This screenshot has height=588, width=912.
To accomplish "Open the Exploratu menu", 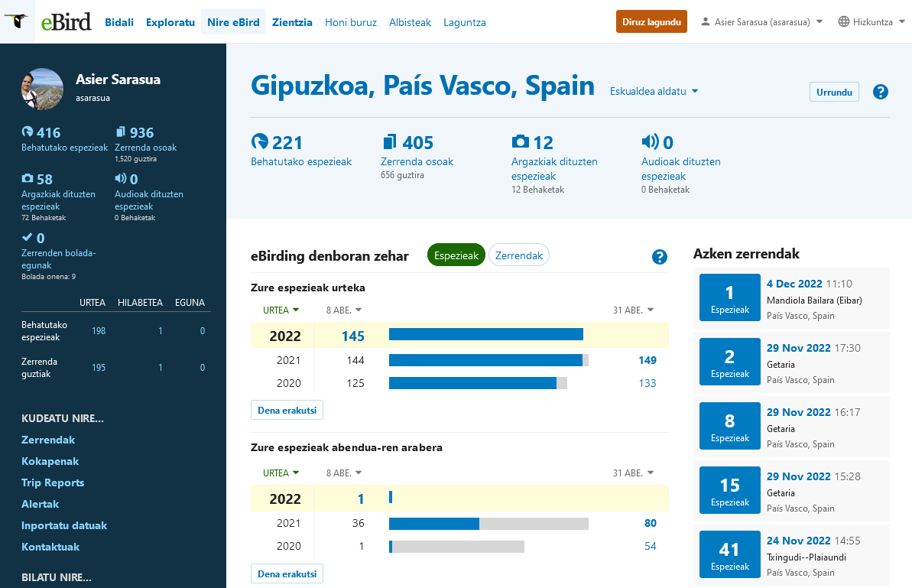I will [x=170, y=22].
